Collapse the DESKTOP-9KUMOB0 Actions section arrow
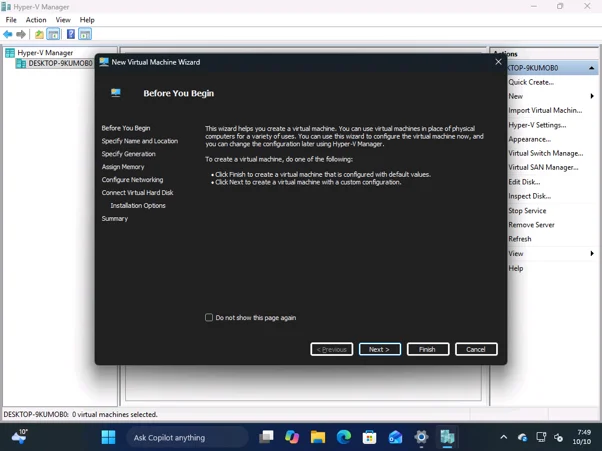 click(x=592, y=68)
